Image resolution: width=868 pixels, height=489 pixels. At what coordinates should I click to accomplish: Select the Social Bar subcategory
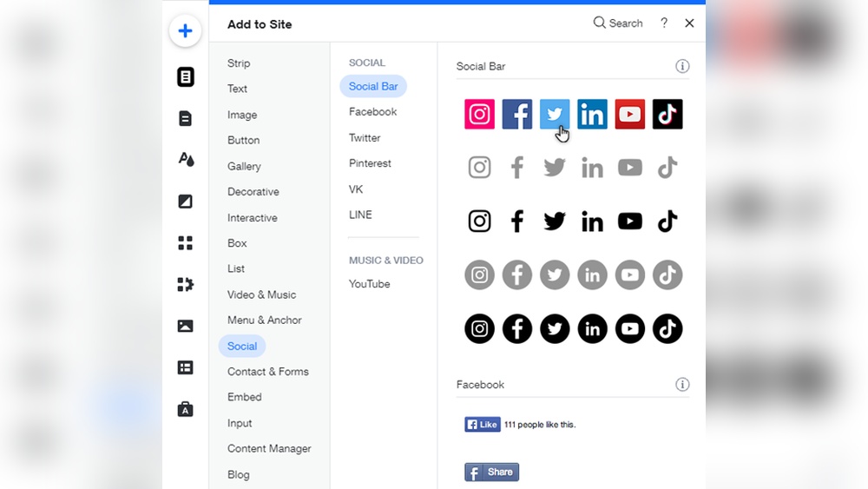373,86
